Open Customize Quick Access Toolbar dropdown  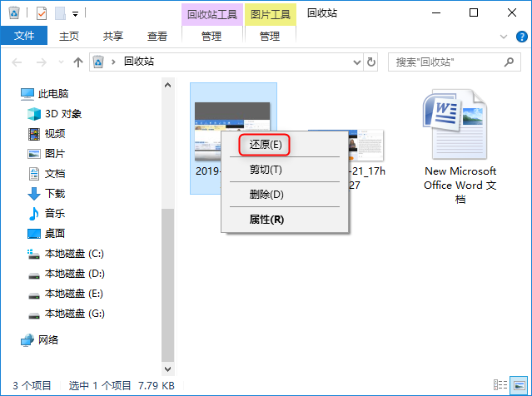tap(75, 13)
